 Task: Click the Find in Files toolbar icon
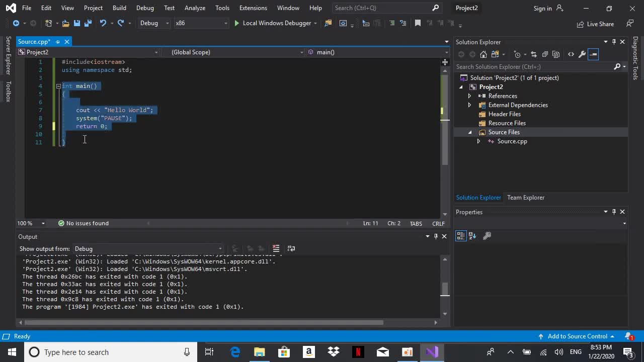[328, 23]
